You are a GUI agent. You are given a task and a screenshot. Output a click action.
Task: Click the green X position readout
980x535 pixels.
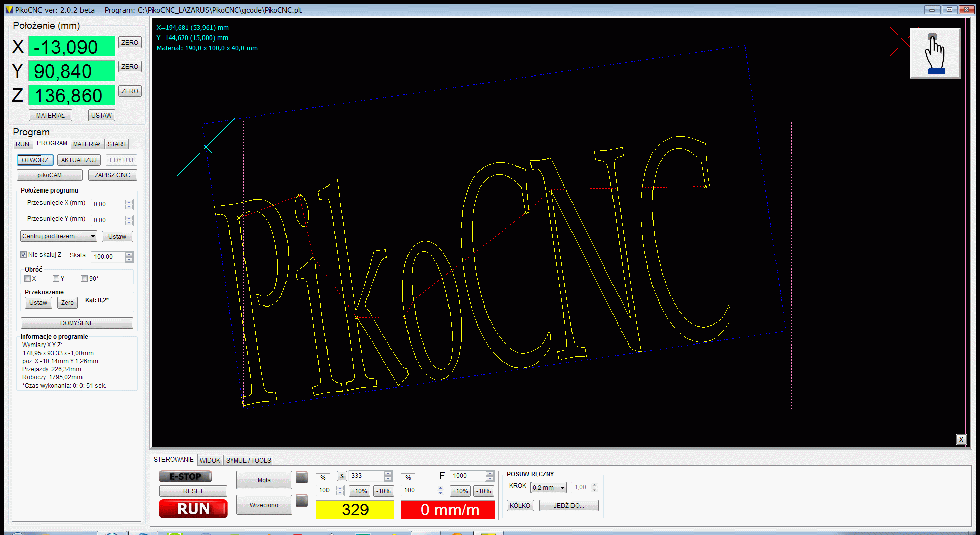72,47
